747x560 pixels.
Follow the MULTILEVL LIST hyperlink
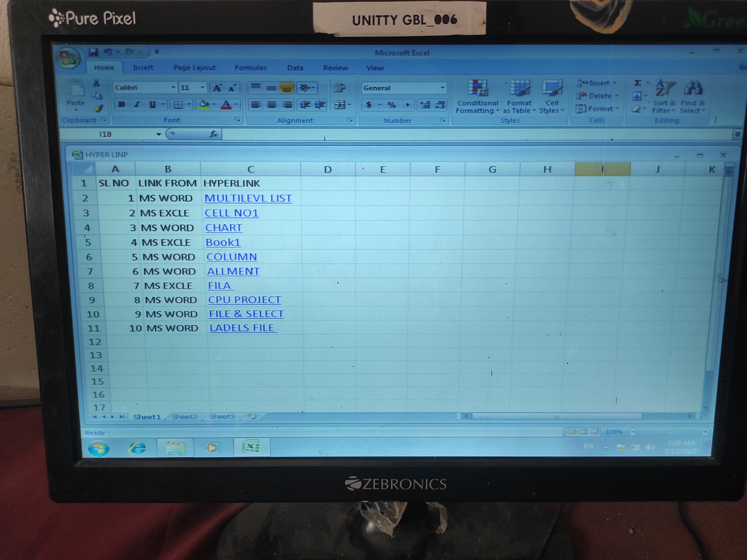(248, 198)
